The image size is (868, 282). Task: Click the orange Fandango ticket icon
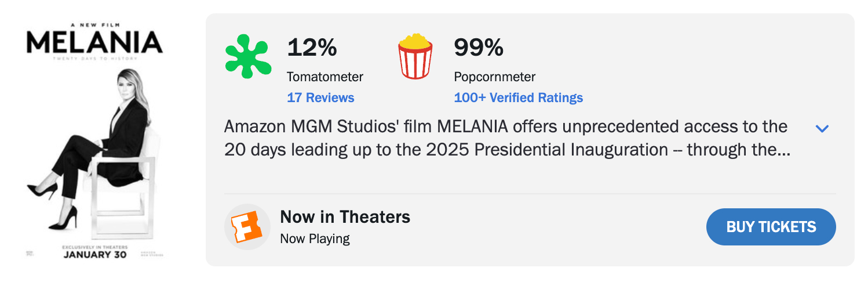coord(247,227)
